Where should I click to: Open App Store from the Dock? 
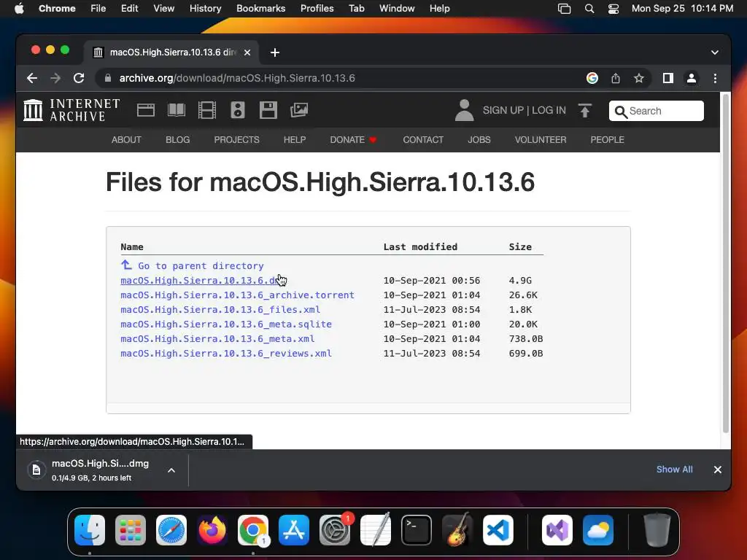point(294,530)
